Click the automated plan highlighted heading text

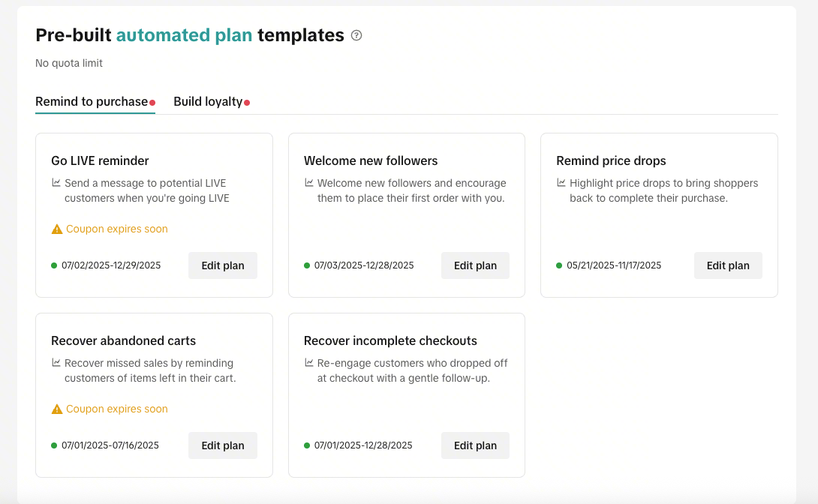click(x=184, y=35)
